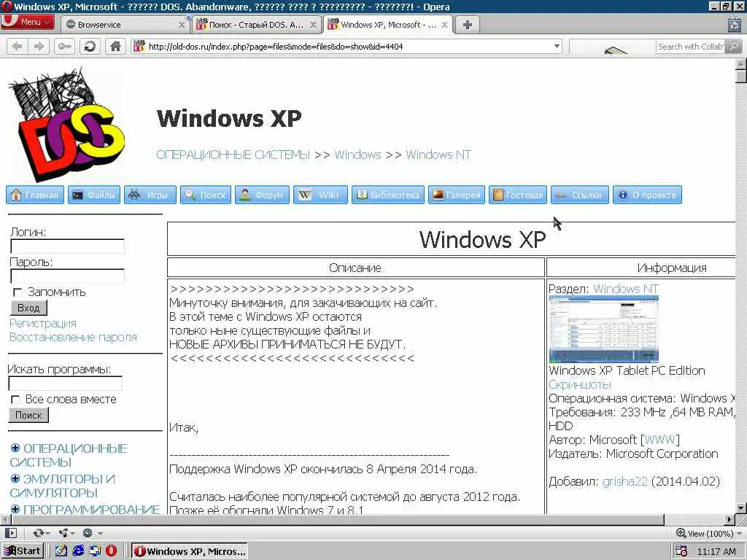
Task: Expand the ПРОГРАММИРОВАНИЕ tree plus icon
Action: click(x=15, y=509)
